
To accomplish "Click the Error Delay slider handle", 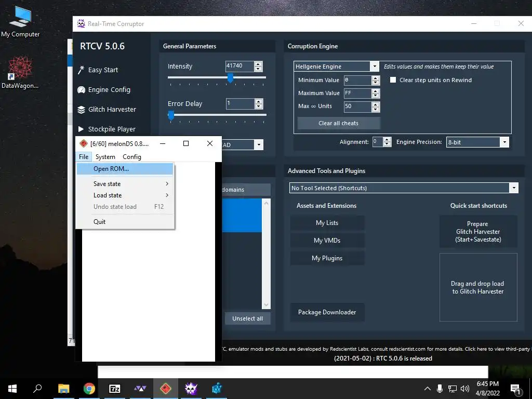I will point(171,115).
